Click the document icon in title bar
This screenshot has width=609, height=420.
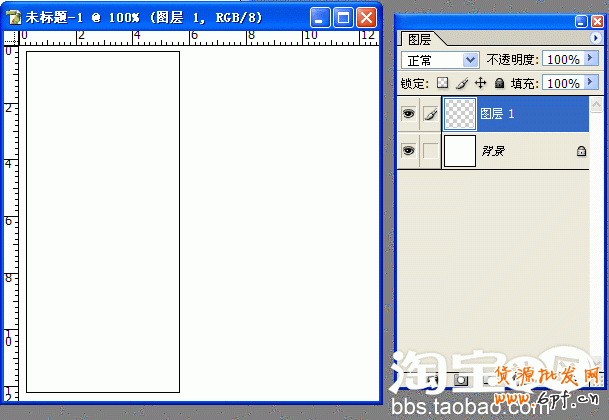14,18
